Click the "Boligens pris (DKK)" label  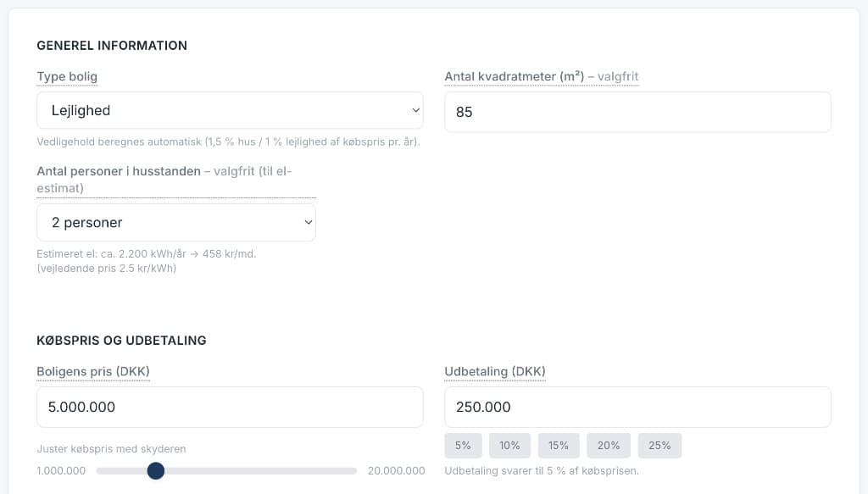click(93, 372)
